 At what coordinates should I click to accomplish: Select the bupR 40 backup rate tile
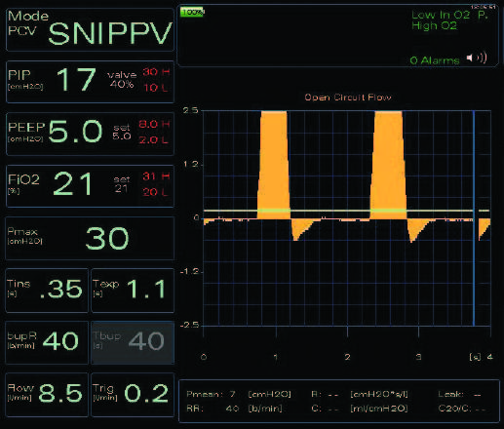(x=47, y=342)
